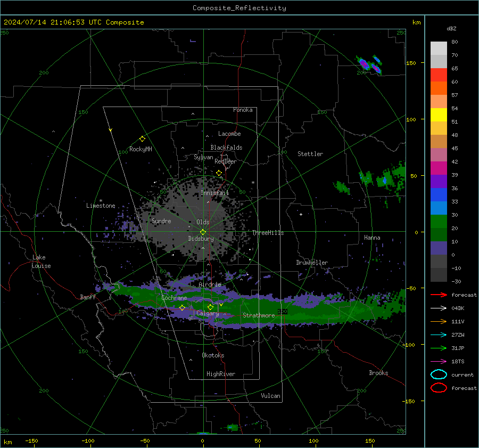Click the Composite_Reflectivity title
The height and width of the screenshot is (448, 479).
(239, 8)
